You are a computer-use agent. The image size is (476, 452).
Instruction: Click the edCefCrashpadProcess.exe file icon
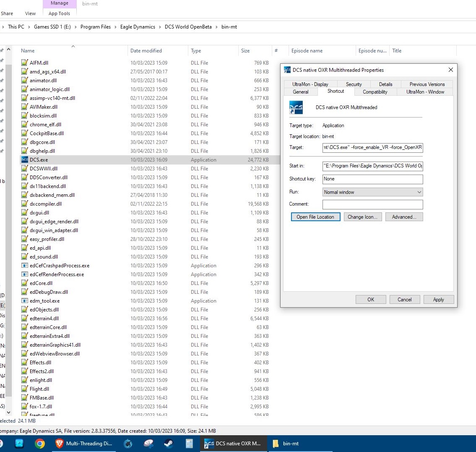25,266
